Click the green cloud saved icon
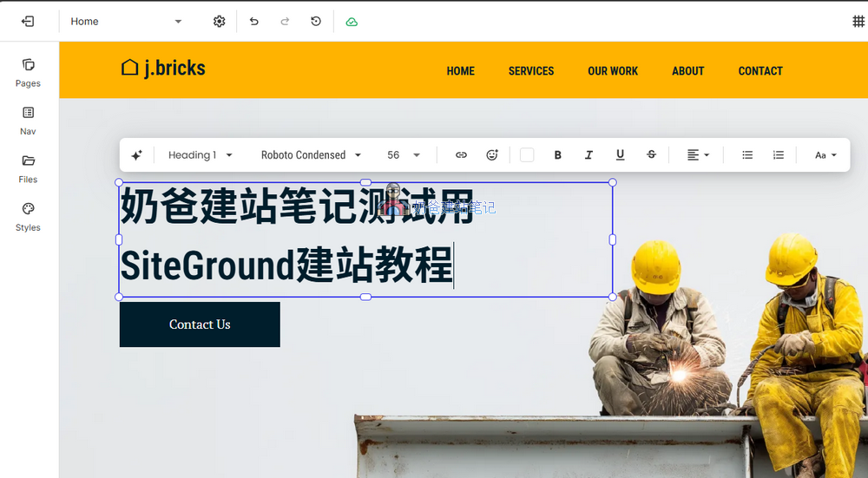The width and height of the screenshot is (868, 478). 352,23
